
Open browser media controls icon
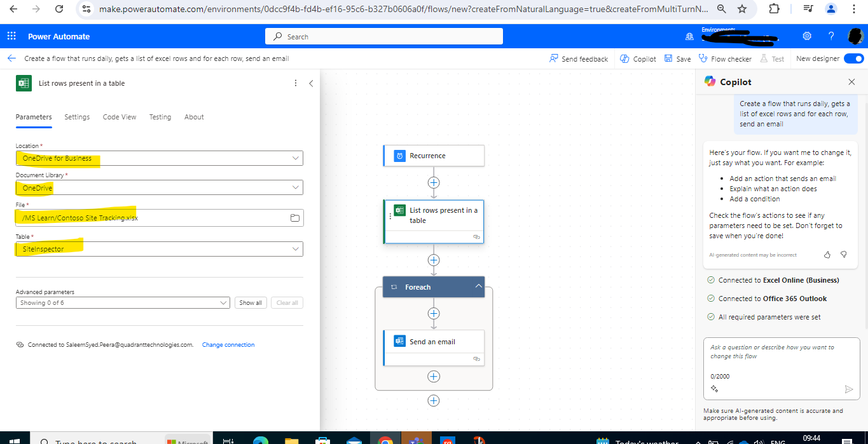[x=808, y=9]
